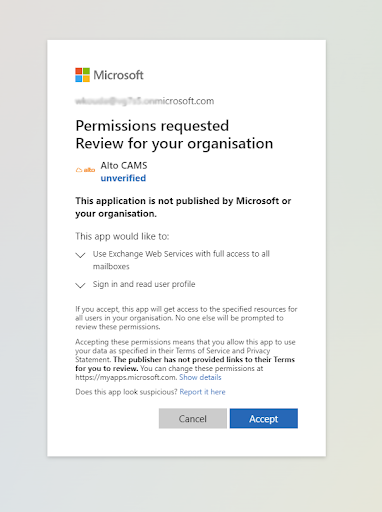Image resolution: width=382 pixels, height=512 pixels.
Task: Click the 'Permissions requested' heading
Action: coord(152,126)
